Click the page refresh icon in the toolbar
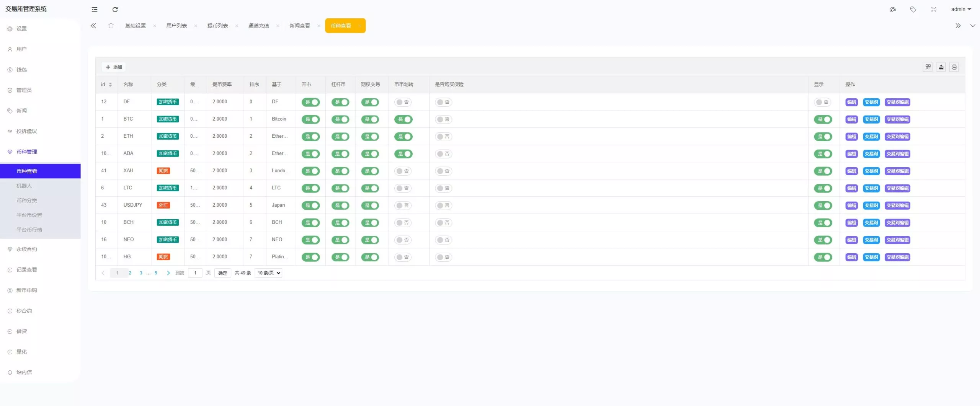 click(115, 9)
